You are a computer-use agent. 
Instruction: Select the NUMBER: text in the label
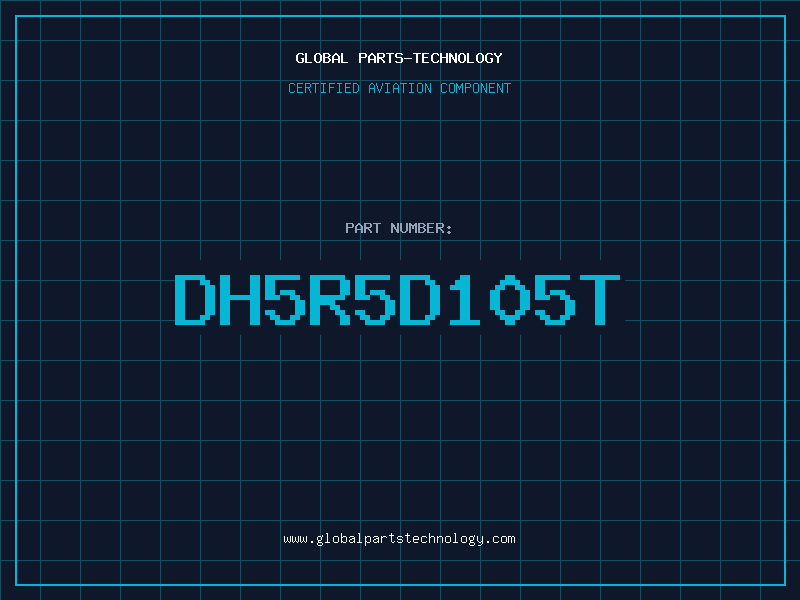tap(421, 228)
